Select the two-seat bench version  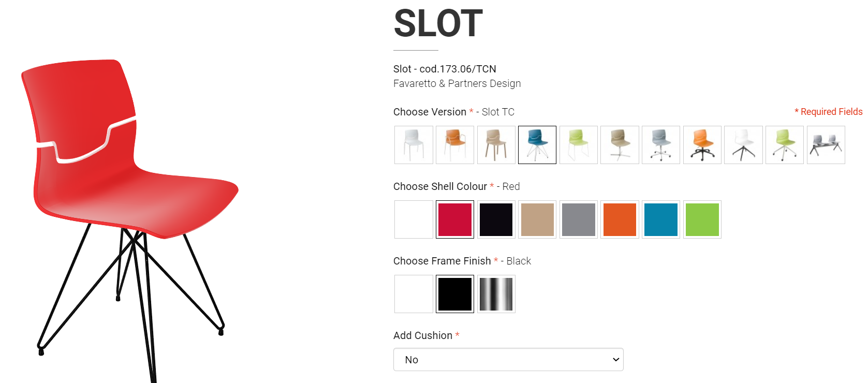[x=826, y=145]
